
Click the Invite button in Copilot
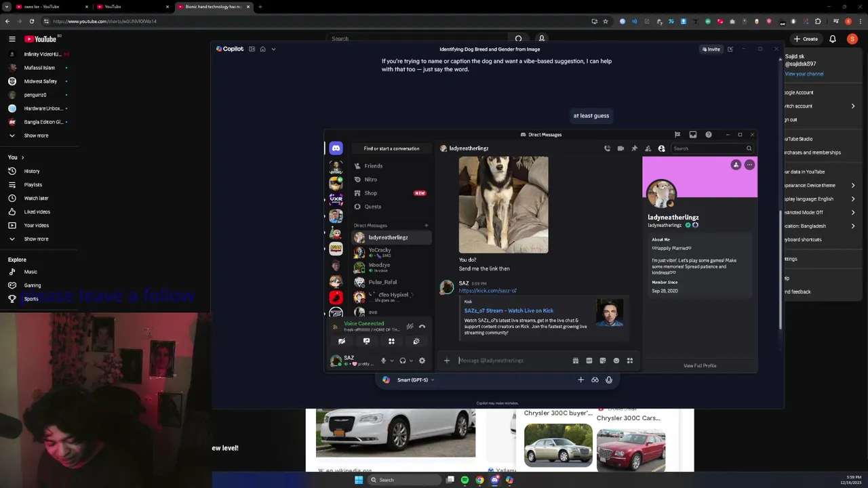pyautogui.click(x=711, y=49)
